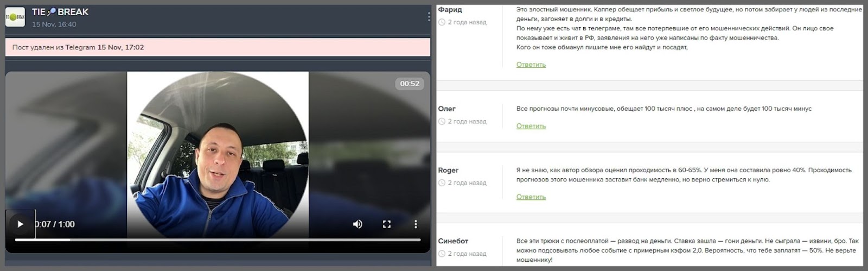The image size is (868, 271).
Task: Click the 00:52 duration badge
Action: tap(410, 84)
